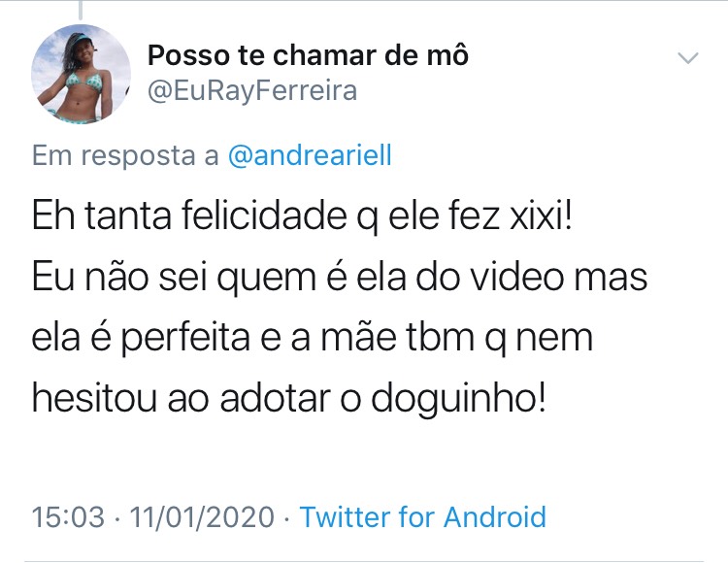Open the Twitter for Android source link

[423, 516]
